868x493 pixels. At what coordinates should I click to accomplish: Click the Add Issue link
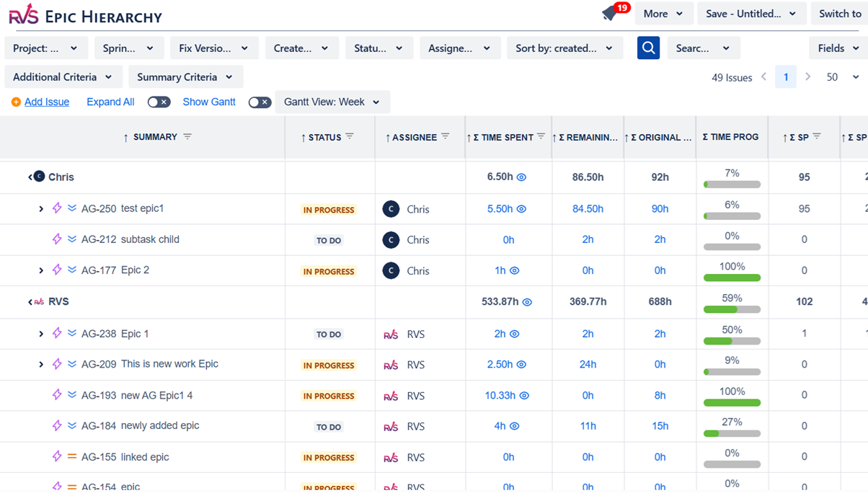click(47, 102)
